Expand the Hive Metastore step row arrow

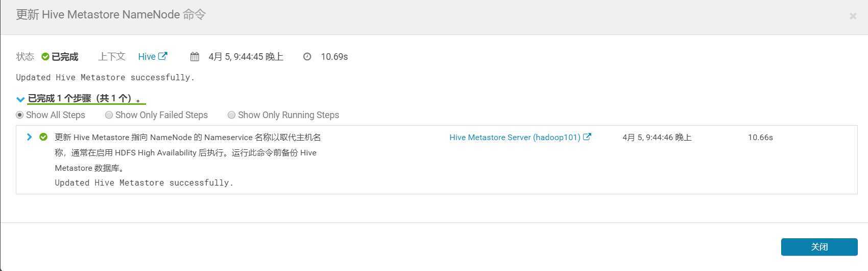point(29,137)
